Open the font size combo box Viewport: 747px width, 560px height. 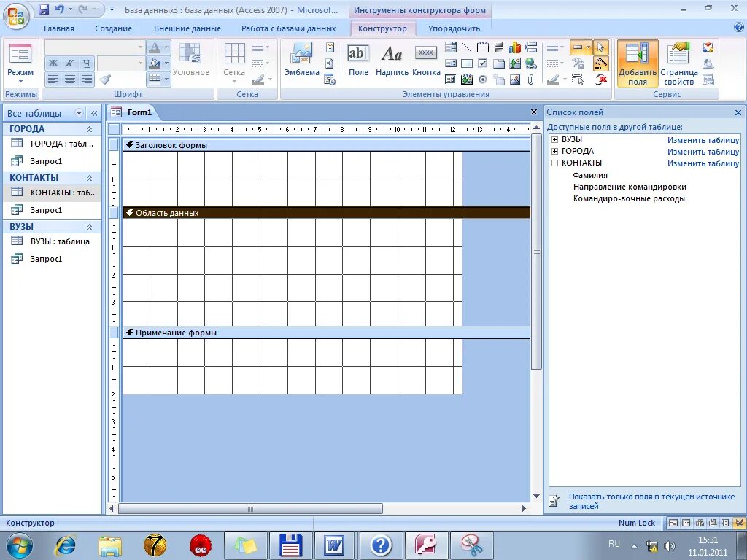(x=120, y=63)
